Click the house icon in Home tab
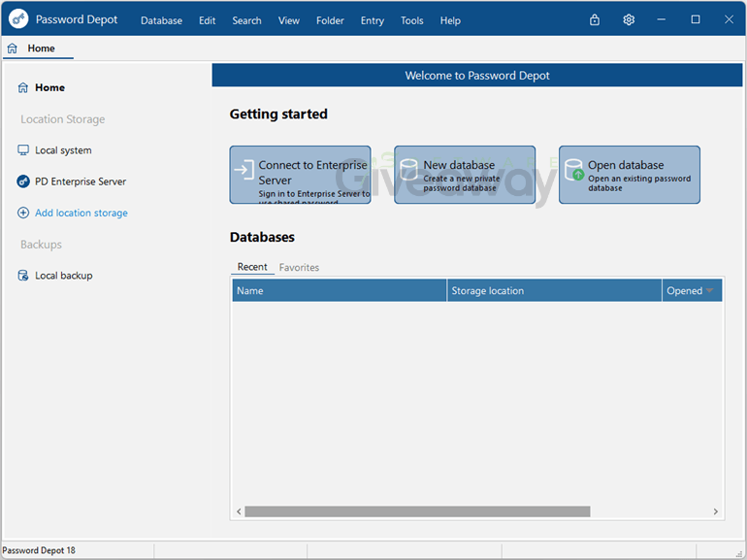Image resolution: width=747 pixels, height=560 pixels. [13, 49]
